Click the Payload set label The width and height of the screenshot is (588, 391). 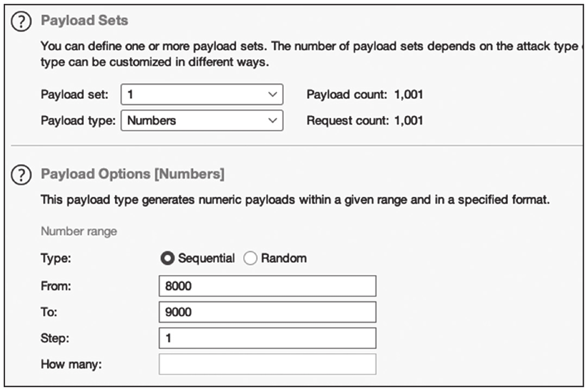(74, 94)
